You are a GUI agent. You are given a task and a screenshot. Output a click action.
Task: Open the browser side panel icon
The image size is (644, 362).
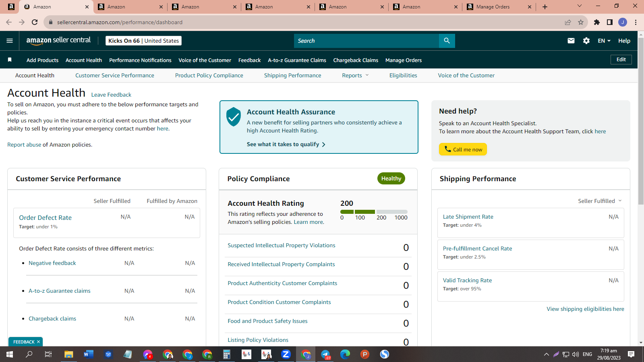[x=610, y=22]
